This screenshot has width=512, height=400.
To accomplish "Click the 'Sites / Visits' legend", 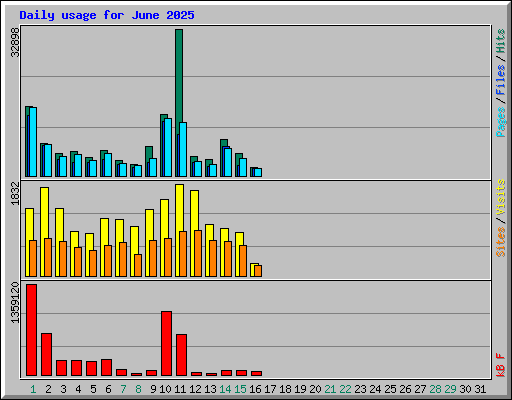I will click(x=500, y=218).
